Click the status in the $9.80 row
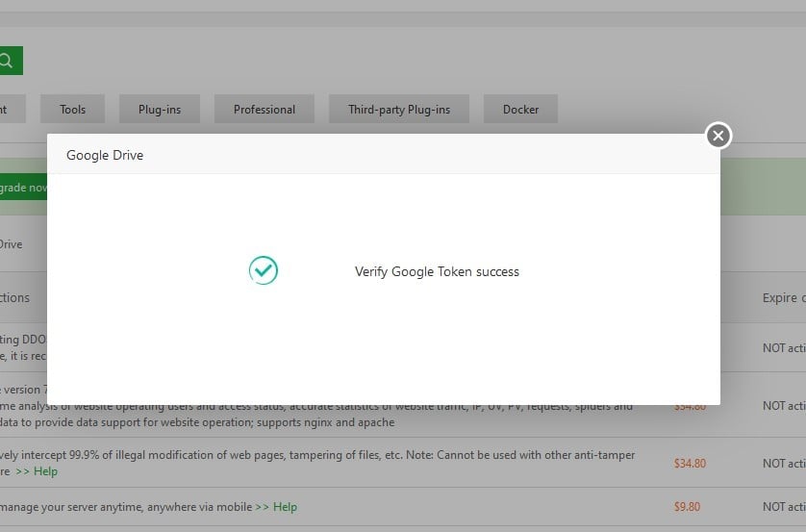 783,507
